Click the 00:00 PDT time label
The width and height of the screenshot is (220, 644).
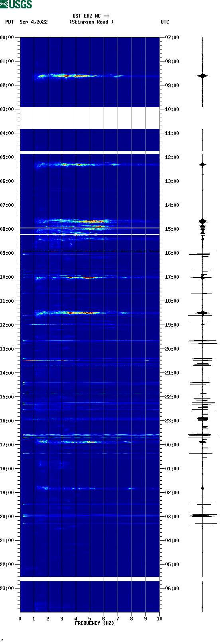(x=7, y=38)
